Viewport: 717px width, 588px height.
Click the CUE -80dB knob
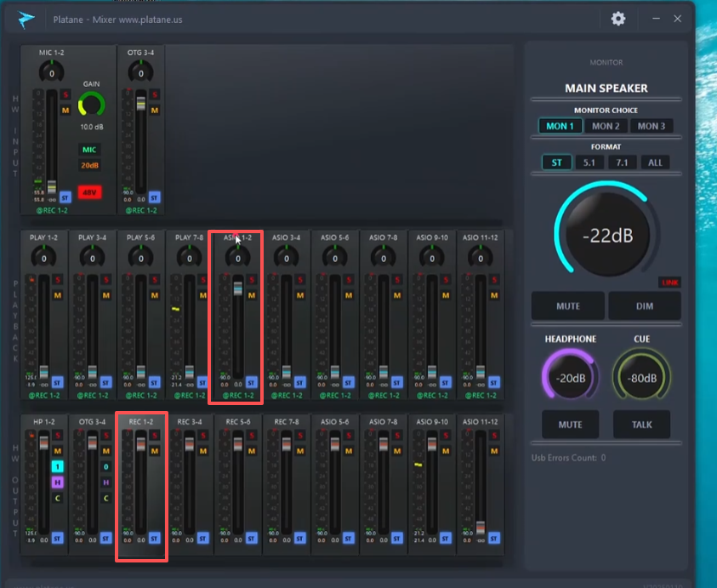pyautogui.click(x=641, y=378)
